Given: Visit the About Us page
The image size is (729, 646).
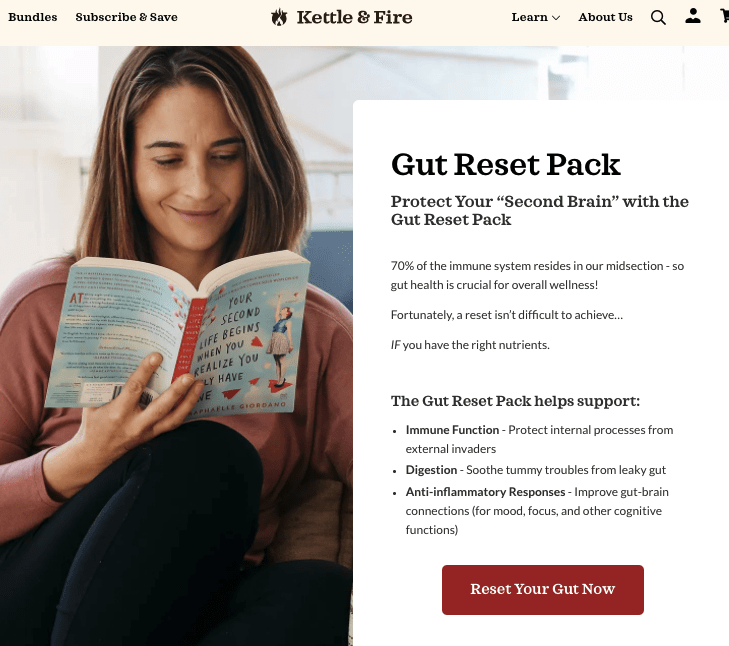Looking at the screenshot, I should (x=605, y=17).
